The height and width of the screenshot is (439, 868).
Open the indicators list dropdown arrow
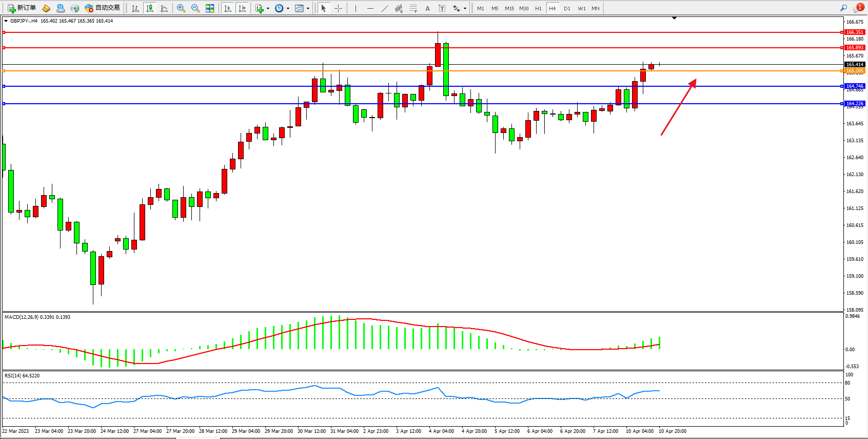(268, 8)
